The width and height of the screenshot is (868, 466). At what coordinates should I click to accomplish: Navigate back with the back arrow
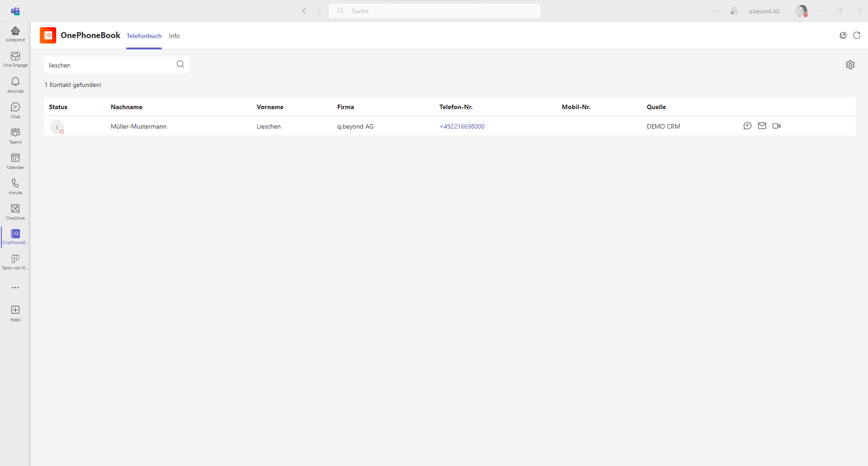click(304, 11)
